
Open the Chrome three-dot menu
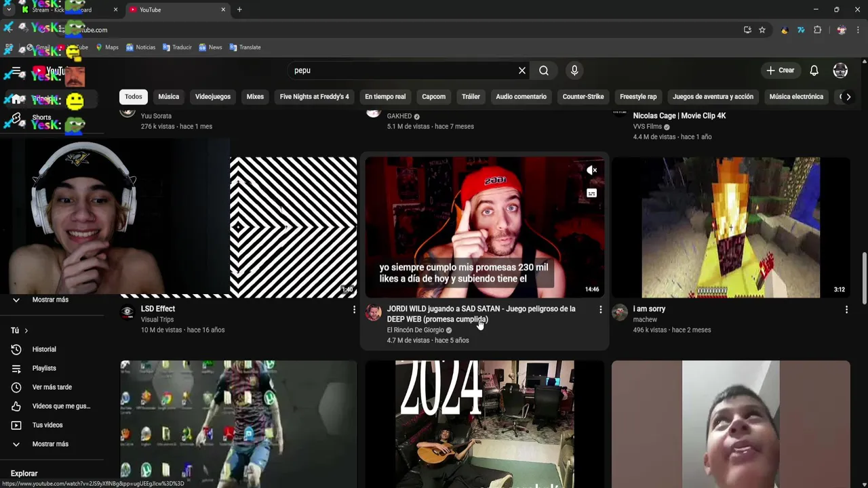858,30
